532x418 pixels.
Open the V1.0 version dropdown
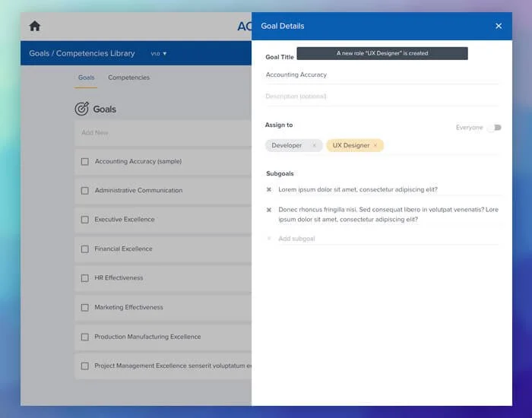pyautogui.click(x=159, y=54)
